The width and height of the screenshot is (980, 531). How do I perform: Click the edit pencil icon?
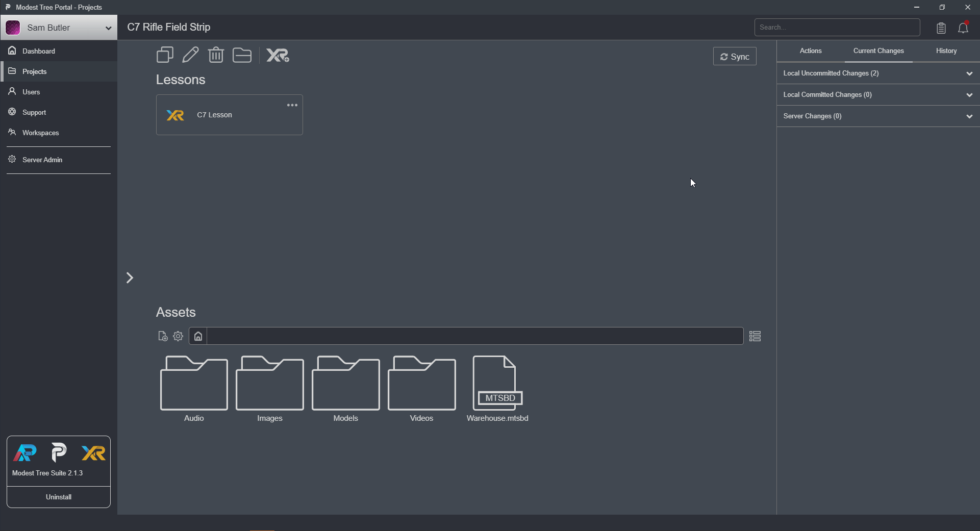190,55
